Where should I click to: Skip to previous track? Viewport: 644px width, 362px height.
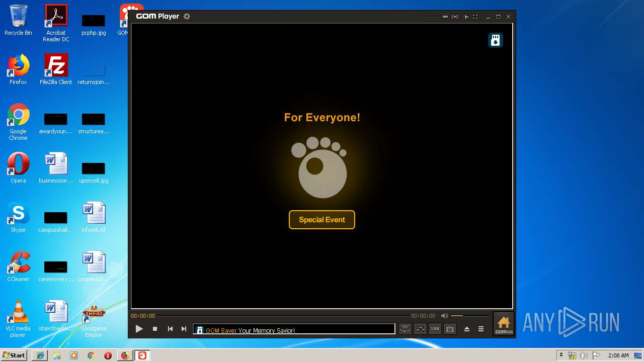click(170, 329)
